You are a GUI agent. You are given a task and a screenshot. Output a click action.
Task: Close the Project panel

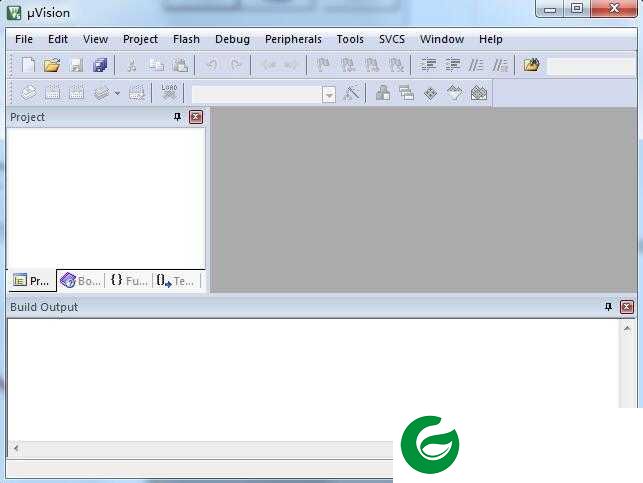pyautogui.click(x=196, y=117)
